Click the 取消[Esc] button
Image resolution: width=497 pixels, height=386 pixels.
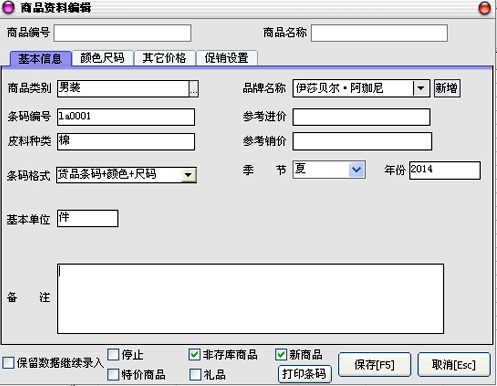(454, 365)
